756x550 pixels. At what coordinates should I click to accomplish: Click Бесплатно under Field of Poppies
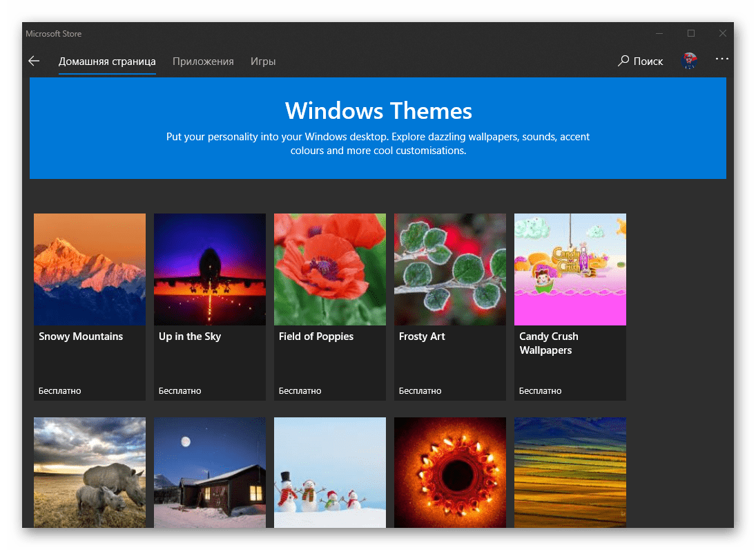coord(300,391)
